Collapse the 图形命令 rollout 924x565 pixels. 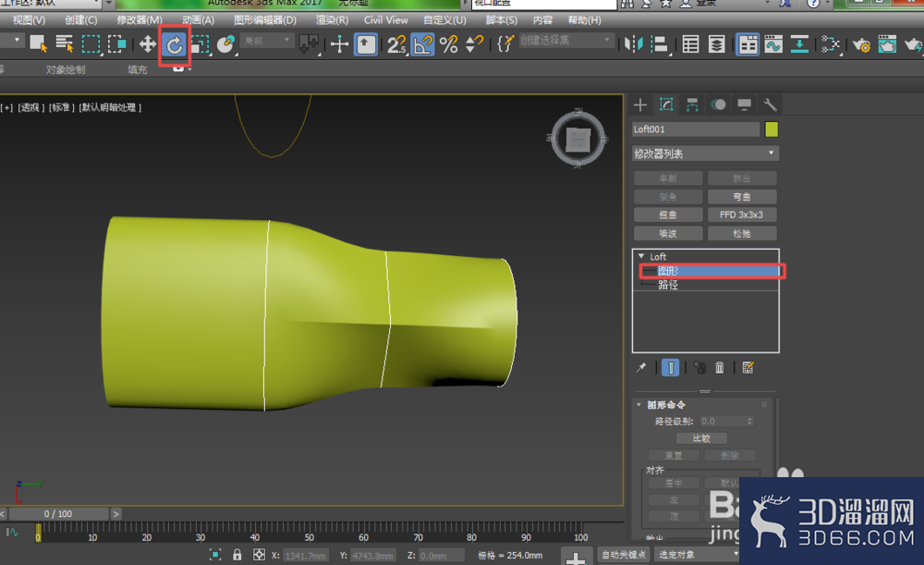coord(638,405)
